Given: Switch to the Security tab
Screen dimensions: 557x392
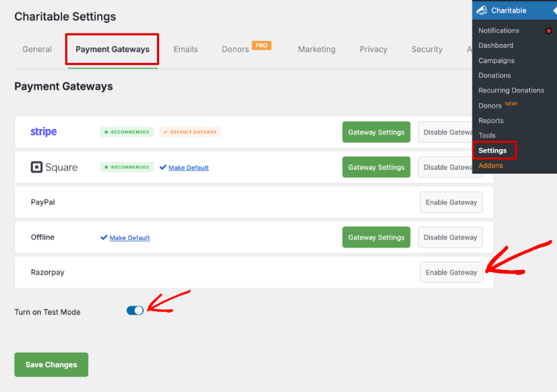Looking at the screenshot, I should [x=427, y=50].
